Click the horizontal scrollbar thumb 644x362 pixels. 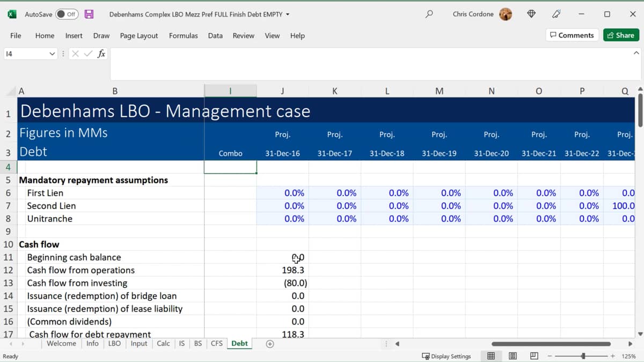tap(551, 344)
